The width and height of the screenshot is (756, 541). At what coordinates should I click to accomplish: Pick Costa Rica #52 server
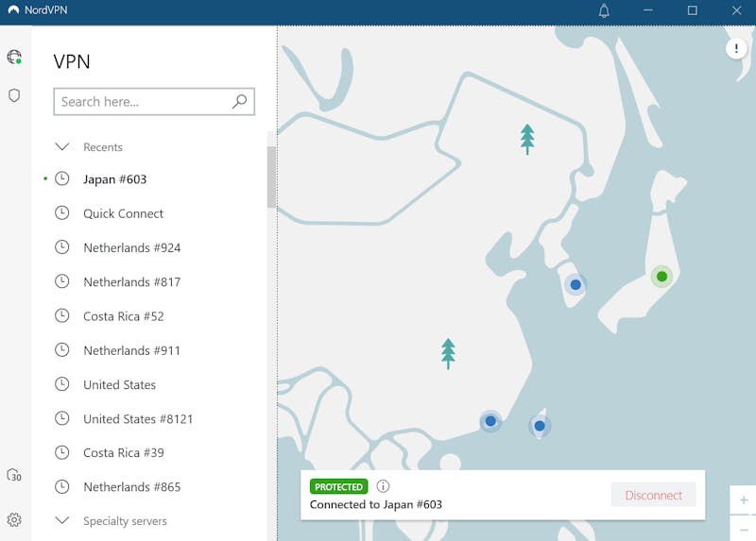[123, 316]
